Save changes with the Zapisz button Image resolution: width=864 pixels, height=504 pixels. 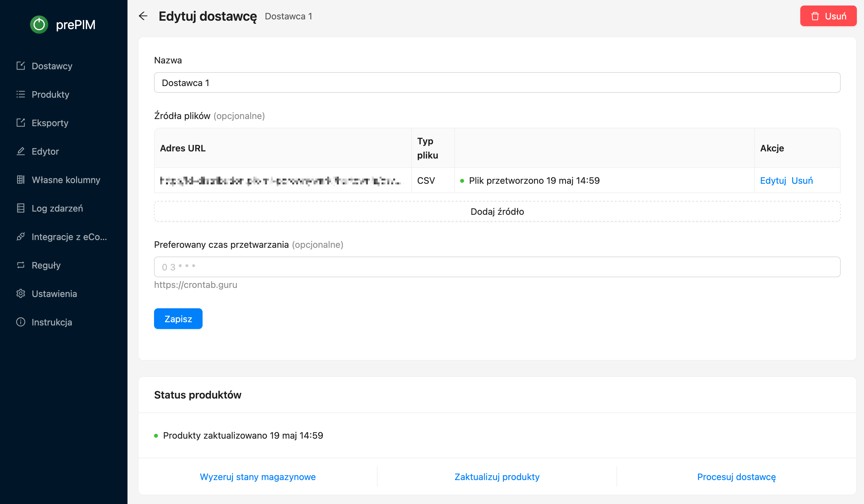(x=178, y=319)
